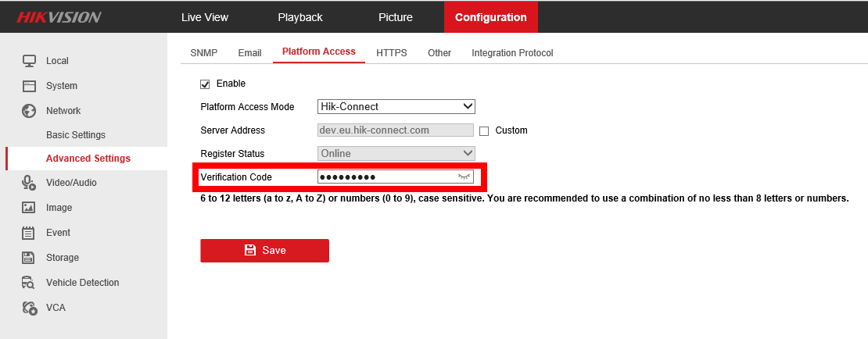The image size is (868, 339).
Task: Click the Image picture icon
Action: [x=29, y=208]
